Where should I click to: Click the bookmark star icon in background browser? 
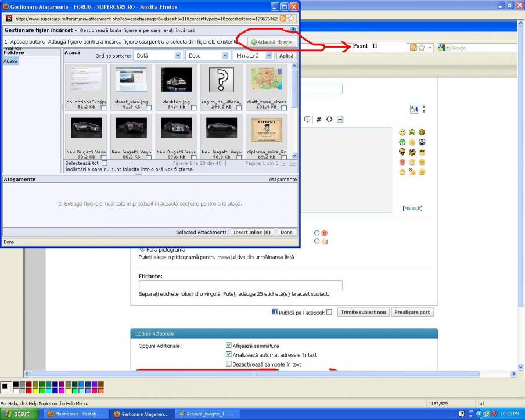[422, 48]
